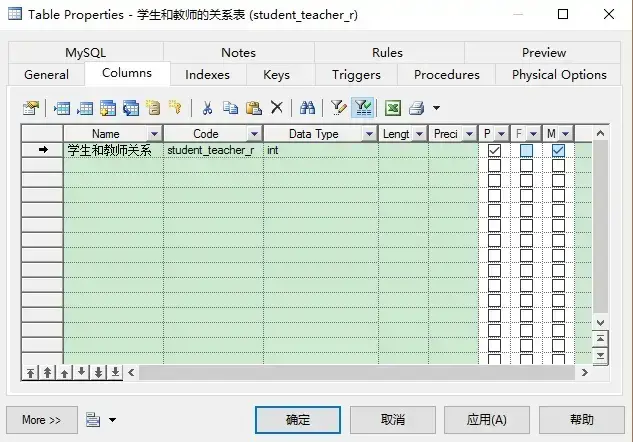Image resolution: width=633 pixels, height=442 pixels.
Task: Click the table icon in title bar
Action: [x=15, y=14]
